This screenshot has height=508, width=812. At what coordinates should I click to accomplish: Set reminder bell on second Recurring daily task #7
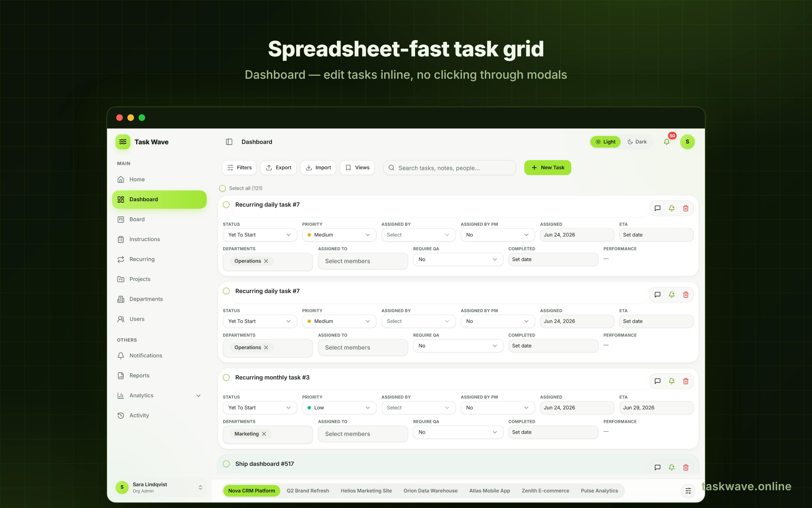(672, 295)
